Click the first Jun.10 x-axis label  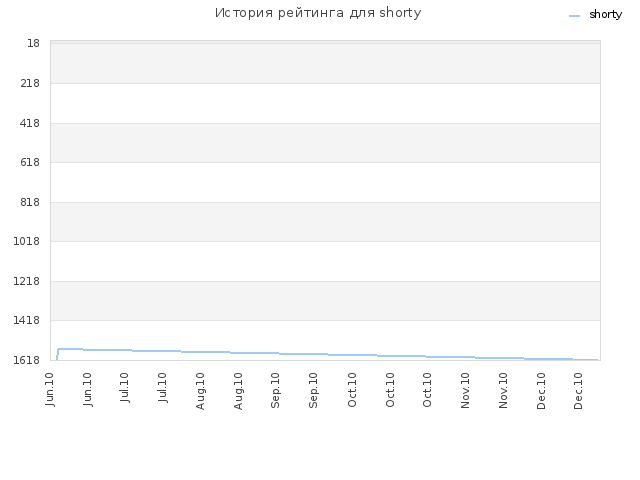click(x=49, y=389)
